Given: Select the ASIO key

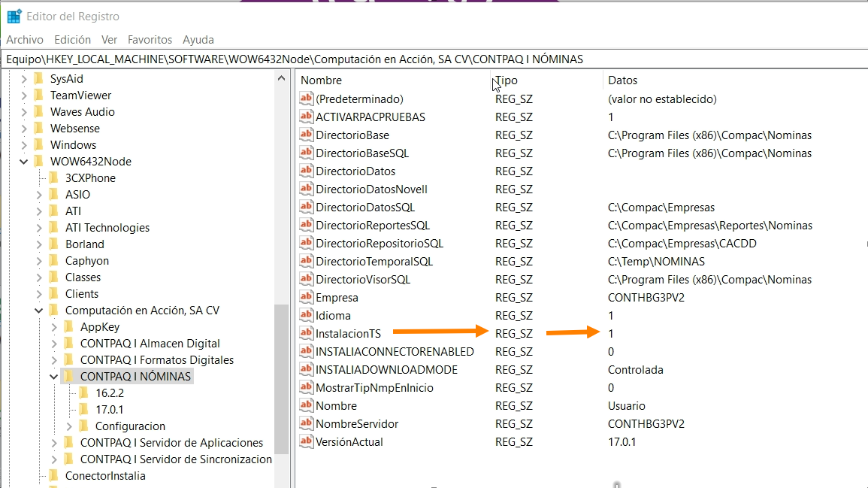Looking at the screenshot, I should pos(77,195).
